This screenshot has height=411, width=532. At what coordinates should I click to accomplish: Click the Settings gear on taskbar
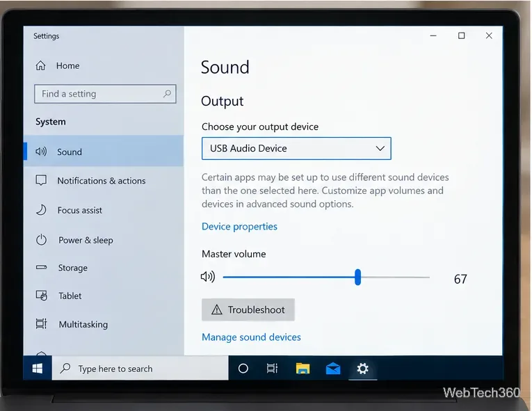[363, 369]
